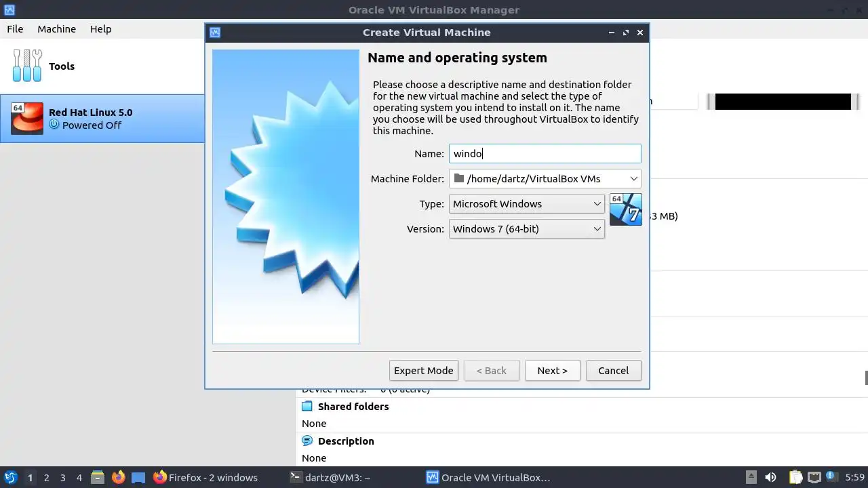Click the VirtualBox Manager title bar icon

pyautogui.click(x=9, y=9)
